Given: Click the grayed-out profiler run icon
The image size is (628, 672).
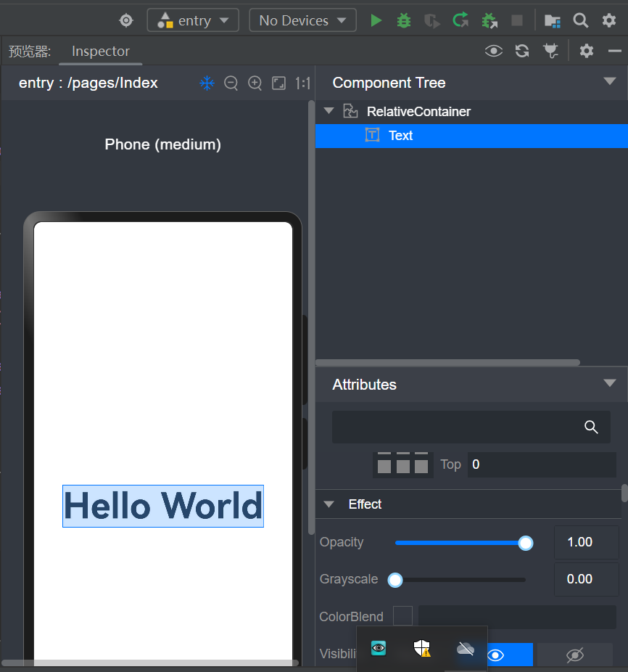Looking at the screenshot, I should click(431, 20).
